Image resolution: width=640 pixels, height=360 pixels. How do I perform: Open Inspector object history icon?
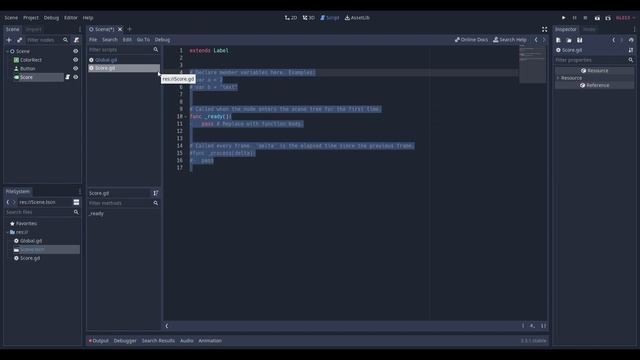[631, 40]
